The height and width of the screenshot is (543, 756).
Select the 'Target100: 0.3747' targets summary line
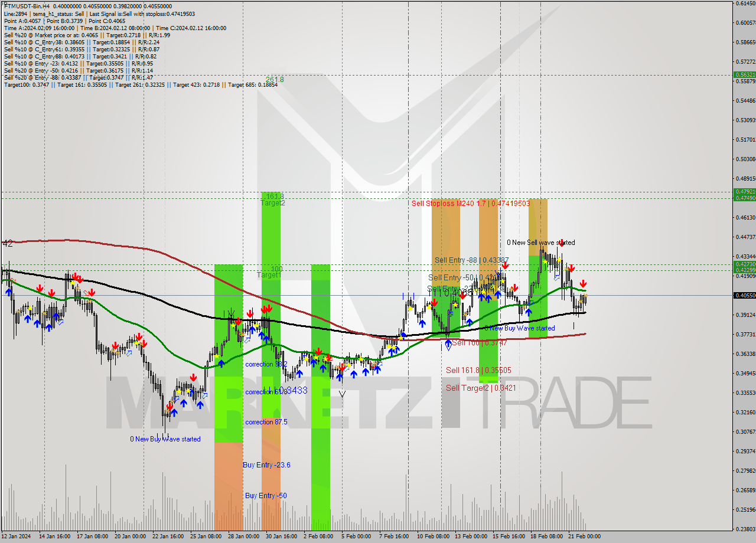[141, 84]
